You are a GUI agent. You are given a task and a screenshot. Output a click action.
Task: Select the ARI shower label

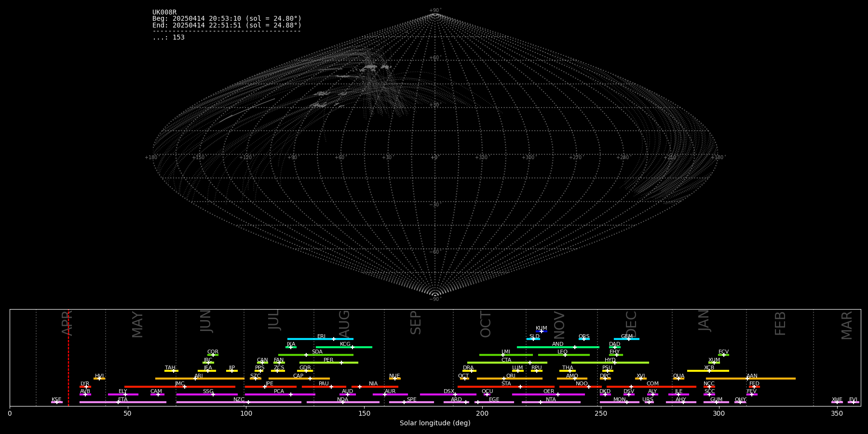click(199, 376)
